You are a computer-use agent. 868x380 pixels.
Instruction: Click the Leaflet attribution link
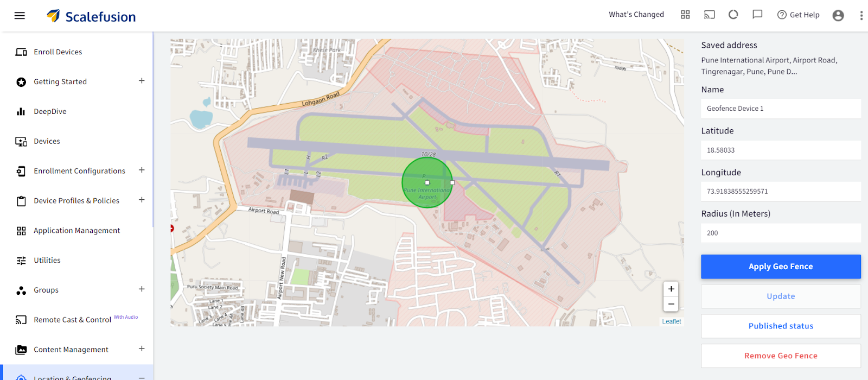pos(671,321)
